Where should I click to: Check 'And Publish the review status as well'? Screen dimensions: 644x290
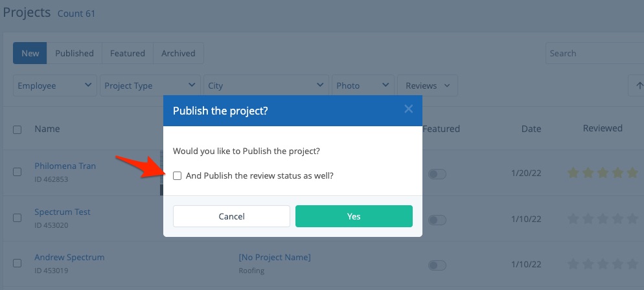(178, 175)
